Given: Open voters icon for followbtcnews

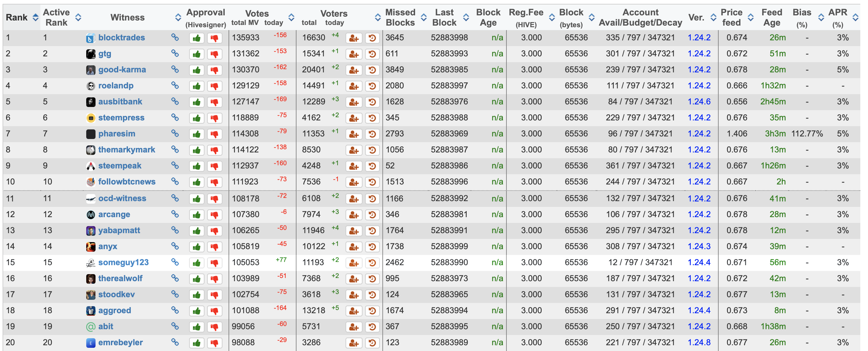Looking at the screenshot, I should tap(354, 183).
